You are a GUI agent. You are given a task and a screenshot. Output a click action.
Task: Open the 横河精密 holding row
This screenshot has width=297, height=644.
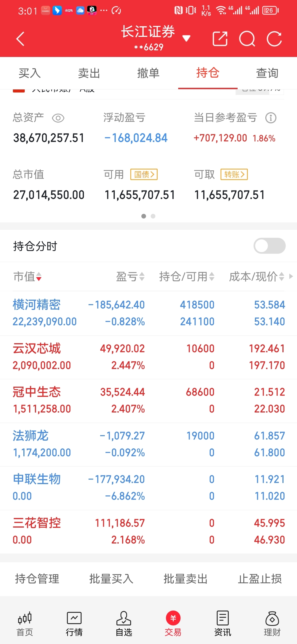(148, 313)
